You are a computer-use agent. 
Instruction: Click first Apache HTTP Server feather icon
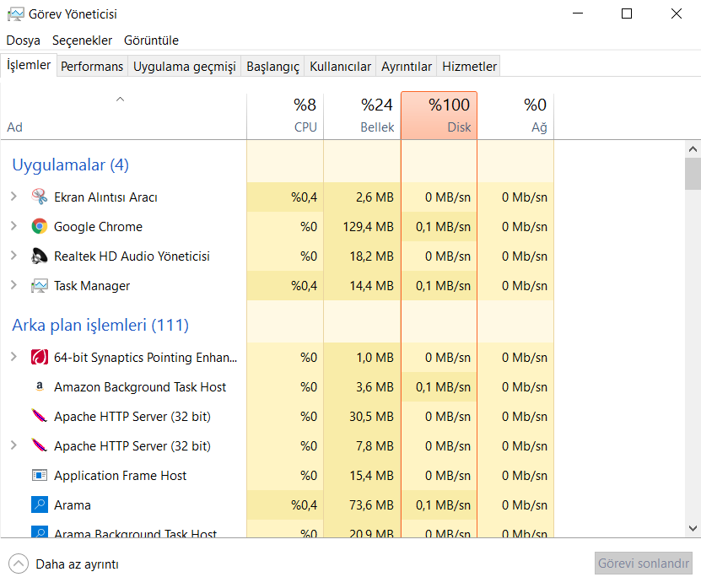point(39,416)
